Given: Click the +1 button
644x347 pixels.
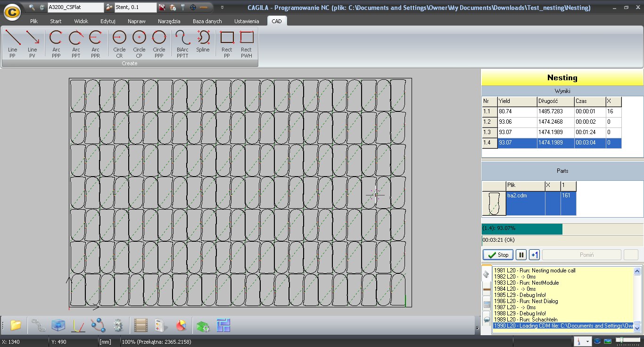Looking at the screenshot, I should [534, 255].
